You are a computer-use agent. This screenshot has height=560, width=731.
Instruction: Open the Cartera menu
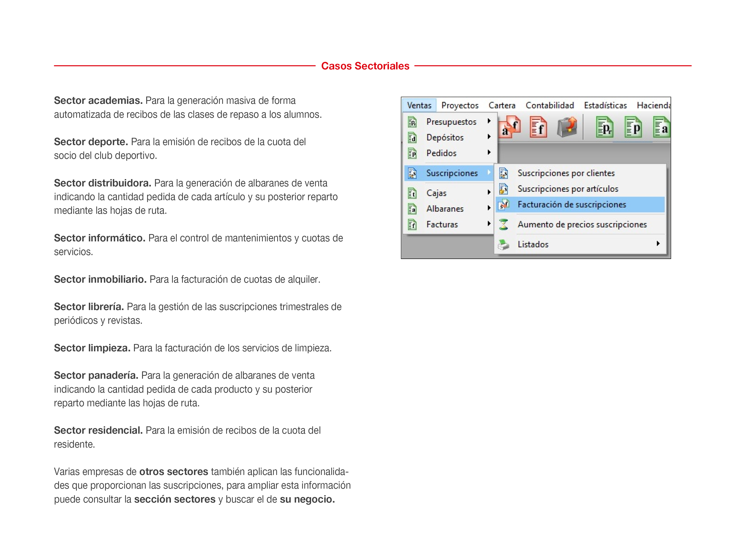[502, 105]
